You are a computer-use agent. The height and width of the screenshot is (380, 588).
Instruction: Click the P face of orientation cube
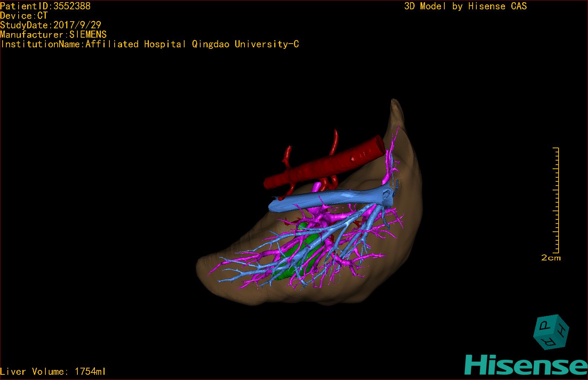(x=545, y=327)
